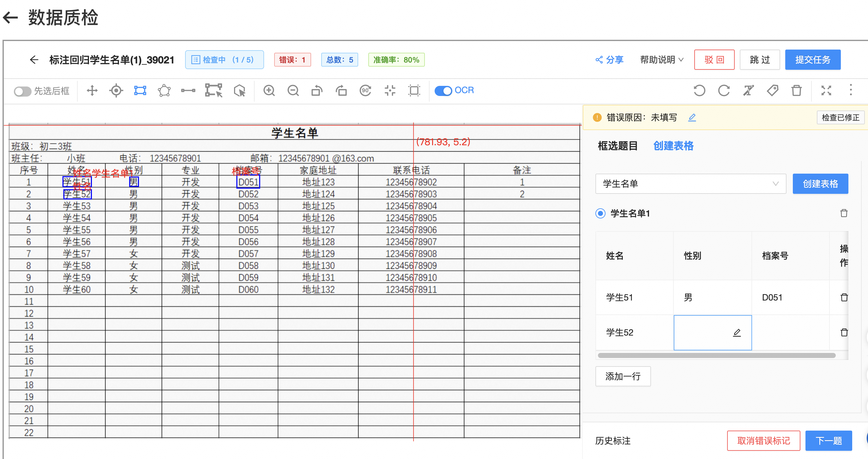Click the empty 档案号 cell for 学生52

790,333
